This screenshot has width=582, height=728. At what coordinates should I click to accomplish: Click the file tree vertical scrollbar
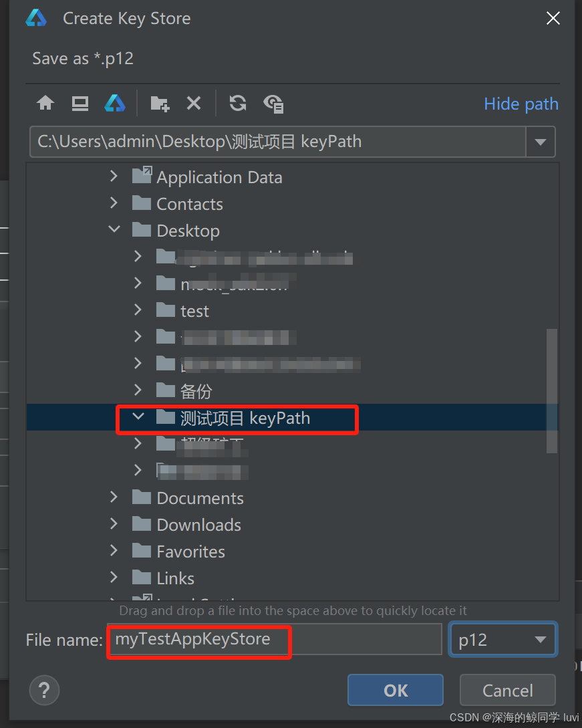pyautogui.click(x=551, y=390)
